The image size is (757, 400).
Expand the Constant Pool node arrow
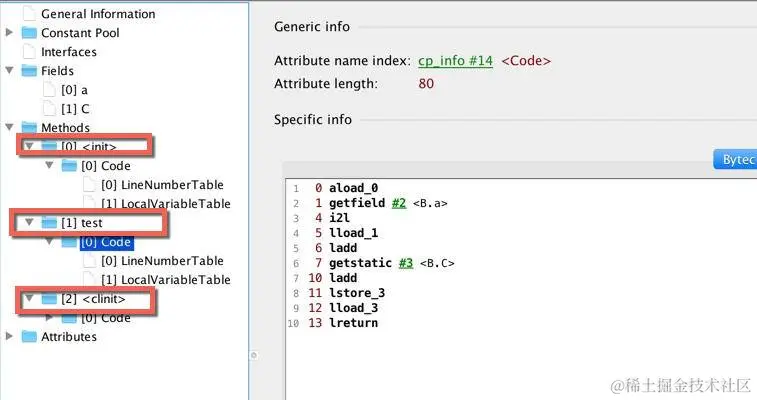[9, 32]
